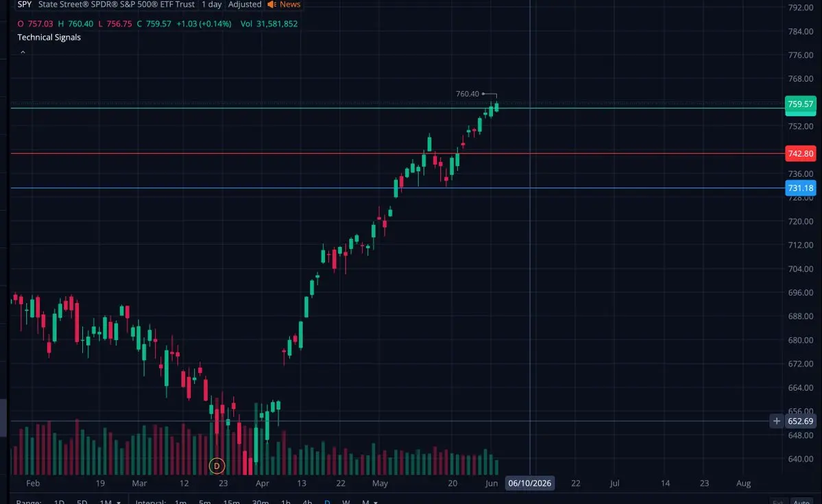
Task: Open the News link in chart header
Action: (290, 4)
